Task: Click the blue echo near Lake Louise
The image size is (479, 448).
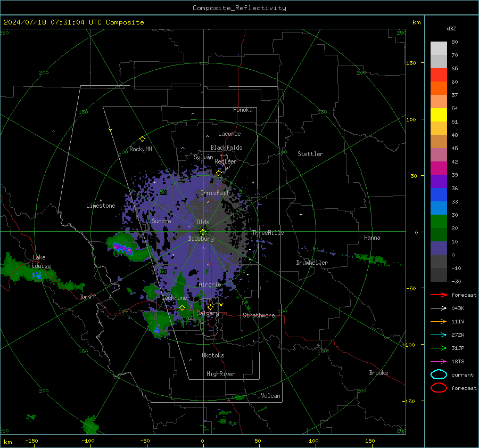Action: point(38,275)
